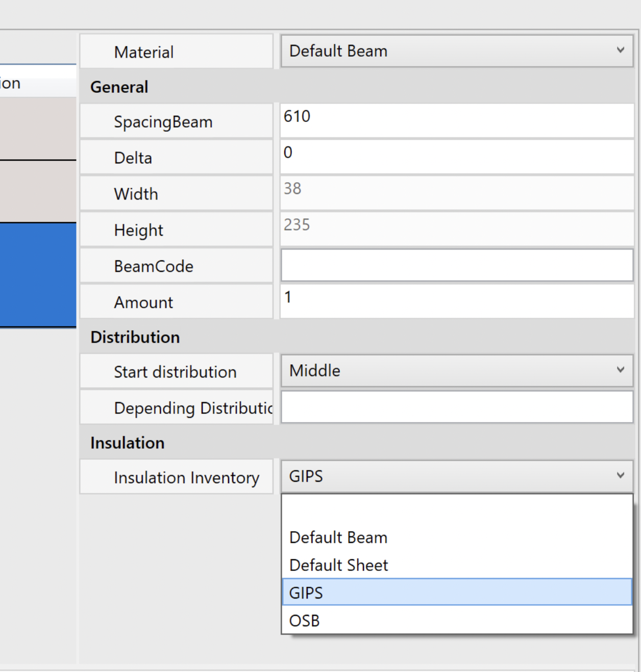Click the General section header

119,87
